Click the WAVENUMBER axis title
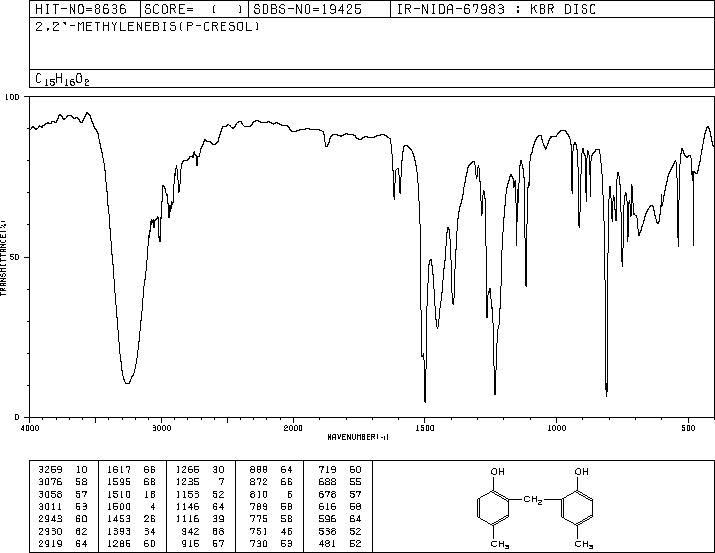 (x=358, y=437)
